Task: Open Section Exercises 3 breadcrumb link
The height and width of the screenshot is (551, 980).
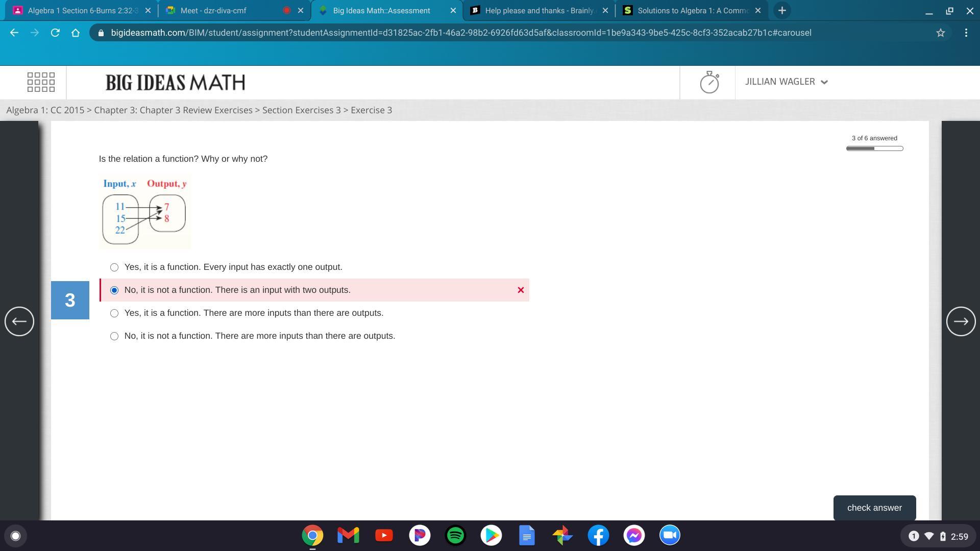Action: 301,110
